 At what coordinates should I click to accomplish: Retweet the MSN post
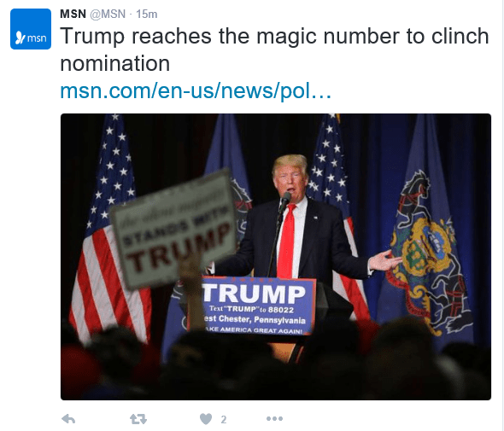point(138,419)
